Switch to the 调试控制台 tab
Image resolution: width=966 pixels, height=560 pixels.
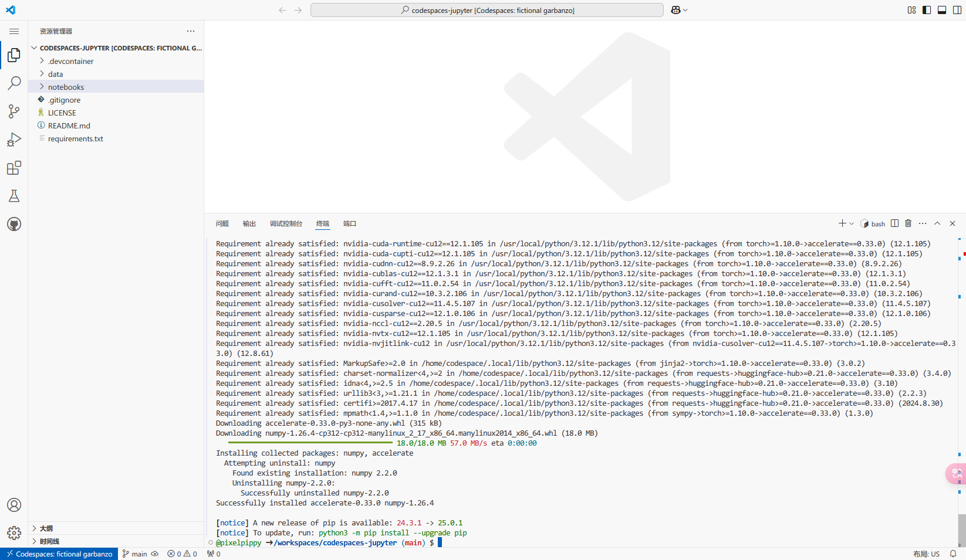tap(286, 223)
